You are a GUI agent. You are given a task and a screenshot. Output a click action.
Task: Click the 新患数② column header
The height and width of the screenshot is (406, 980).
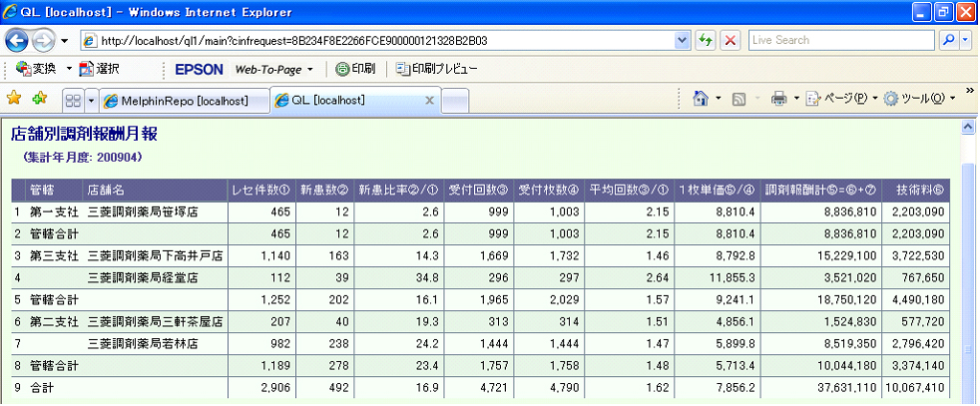tap(323, 190)
